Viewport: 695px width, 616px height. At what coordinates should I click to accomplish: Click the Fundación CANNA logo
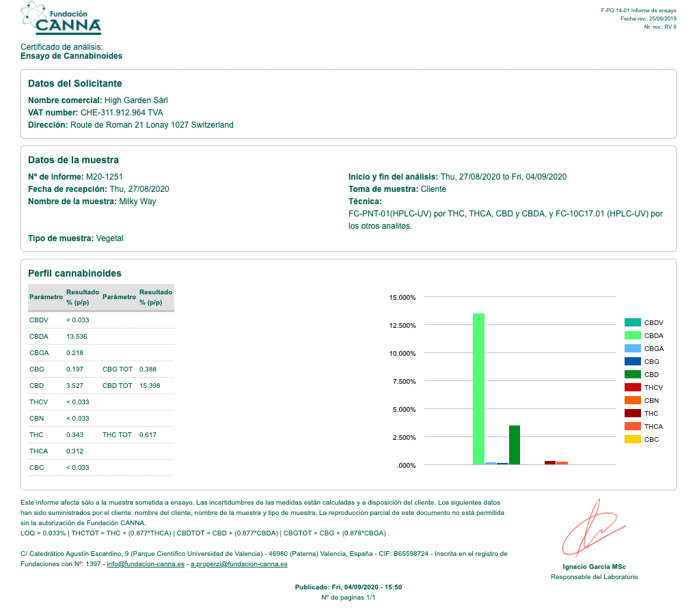tap(61, 18)
